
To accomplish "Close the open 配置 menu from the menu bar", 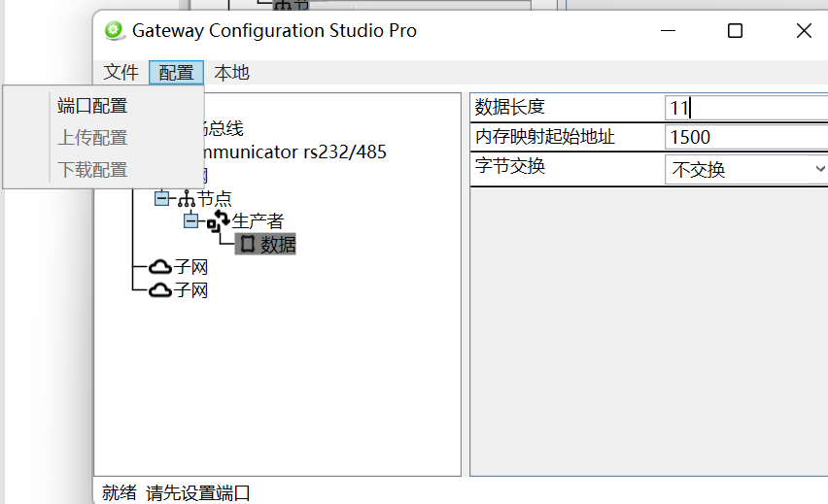I will coord(176,73).
